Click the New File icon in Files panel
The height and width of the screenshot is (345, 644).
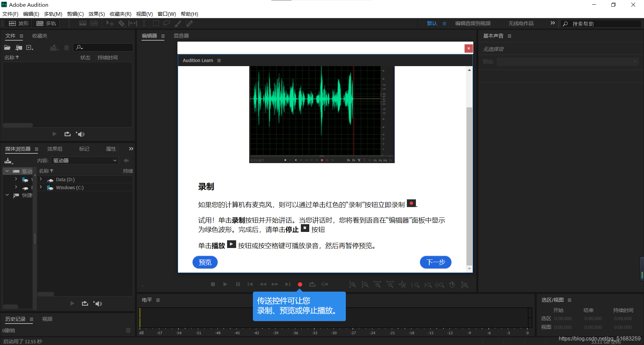[x=30, y=48]
